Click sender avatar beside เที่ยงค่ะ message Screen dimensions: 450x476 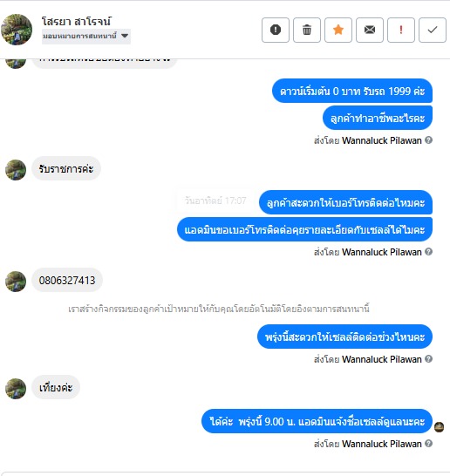point(16,389)
